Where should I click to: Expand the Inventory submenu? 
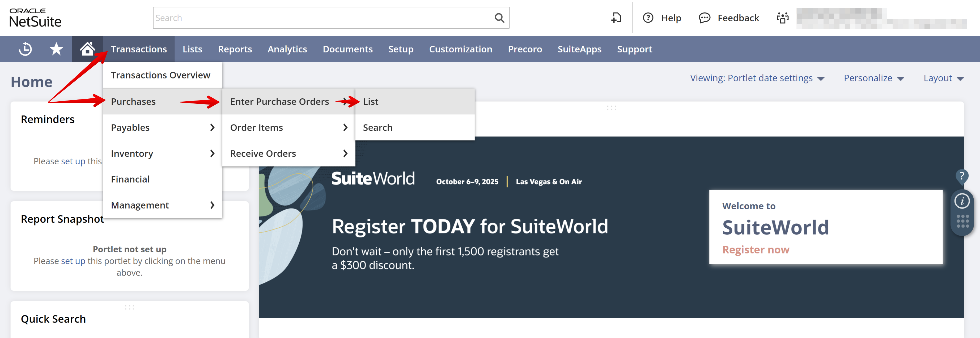point(162,153)
